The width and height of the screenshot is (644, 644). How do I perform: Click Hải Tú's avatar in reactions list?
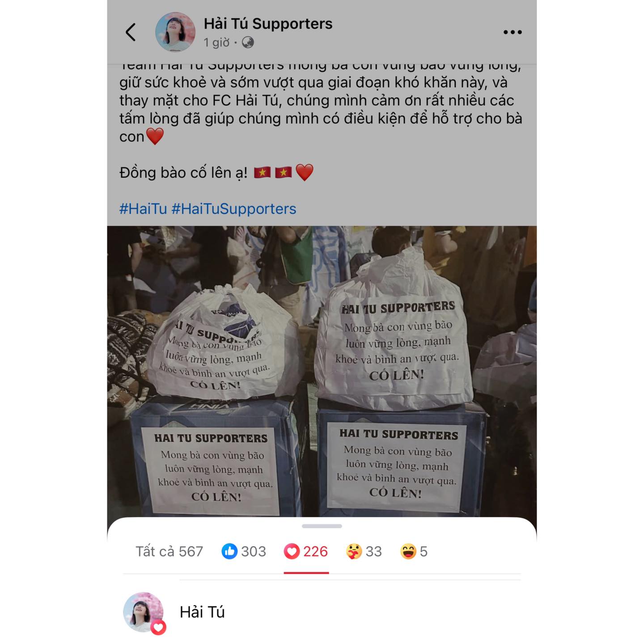click(x=143, y=612)
